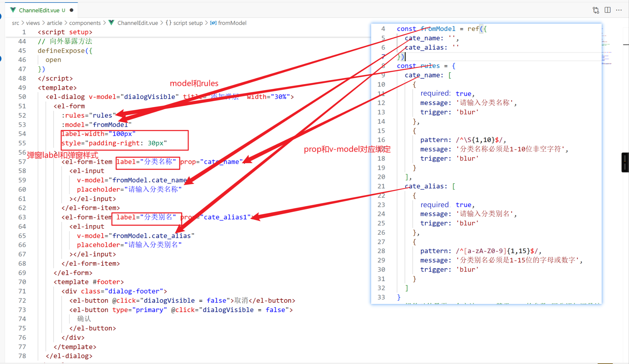Click the fromModel breadcrumb label
Viewport: 629px width, 364px height.
click(232, 23)
